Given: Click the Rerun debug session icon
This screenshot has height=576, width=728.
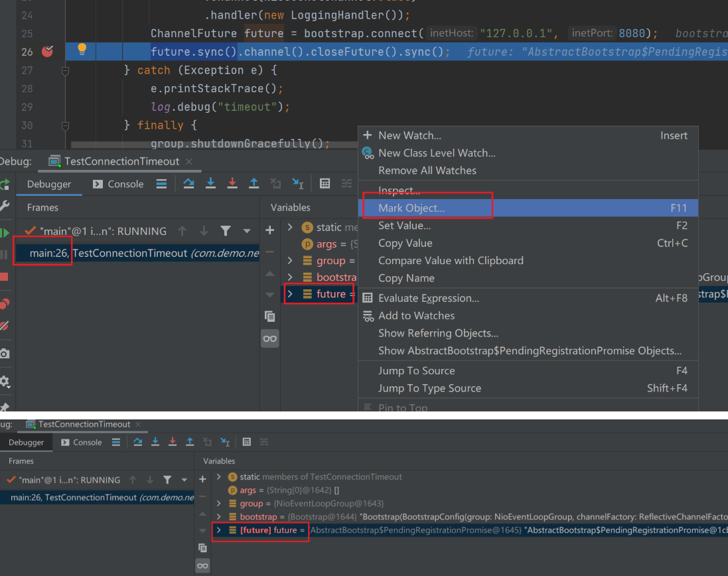Looking at the screenshot, I should (x=4, y=184).
